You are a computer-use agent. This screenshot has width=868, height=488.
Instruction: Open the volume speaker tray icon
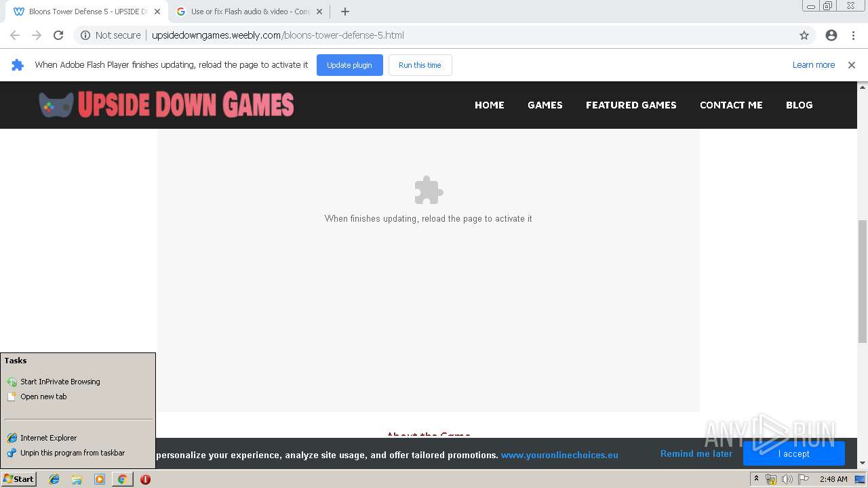(x=787, y=479)
